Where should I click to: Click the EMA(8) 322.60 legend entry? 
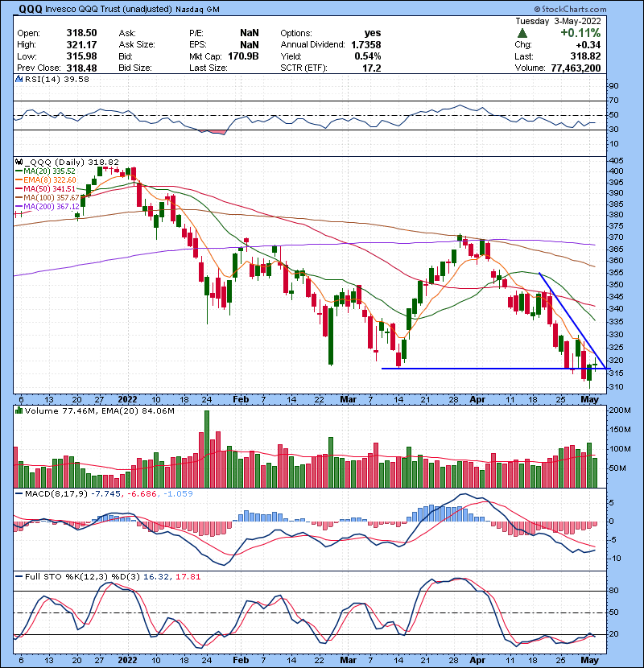tap(46, 179)
